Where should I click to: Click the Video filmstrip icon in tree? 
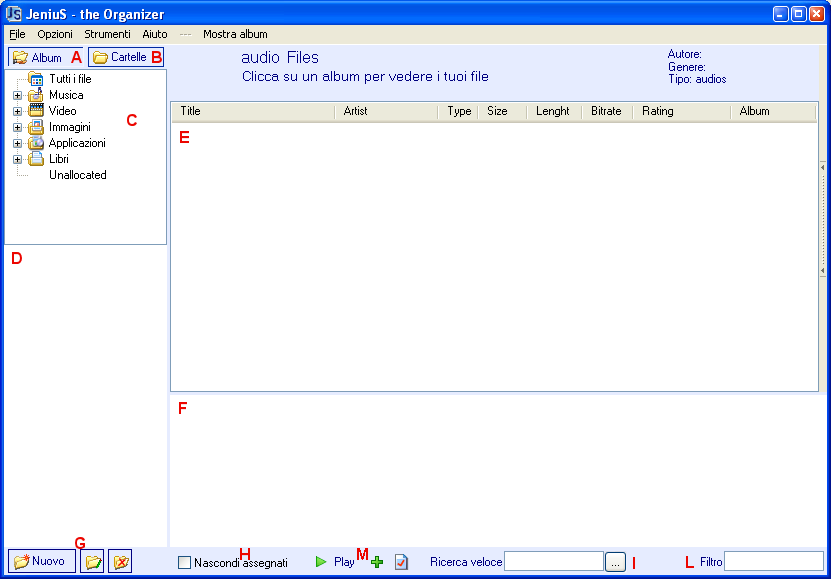tap(36, 111)
